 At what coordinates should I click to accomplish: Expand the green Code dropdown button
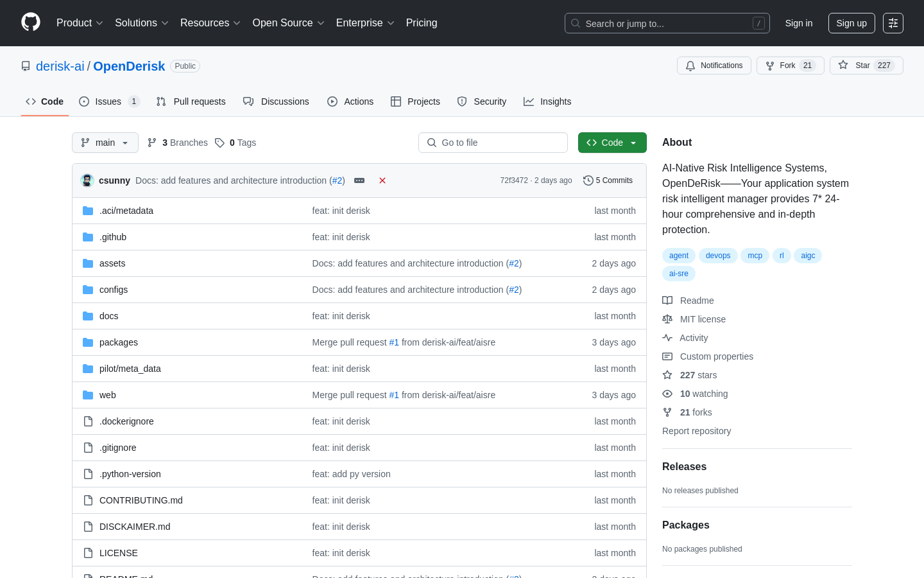[x=612, y=143]
